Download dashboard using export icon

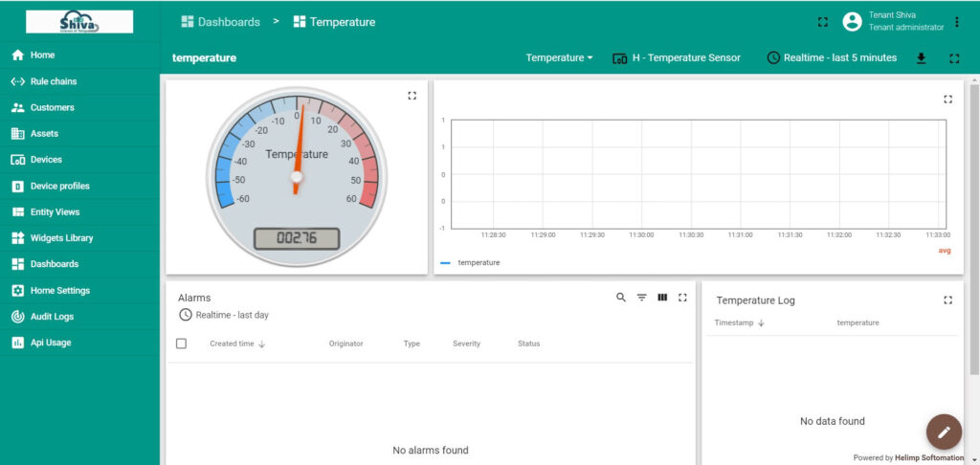pos(921,58)
